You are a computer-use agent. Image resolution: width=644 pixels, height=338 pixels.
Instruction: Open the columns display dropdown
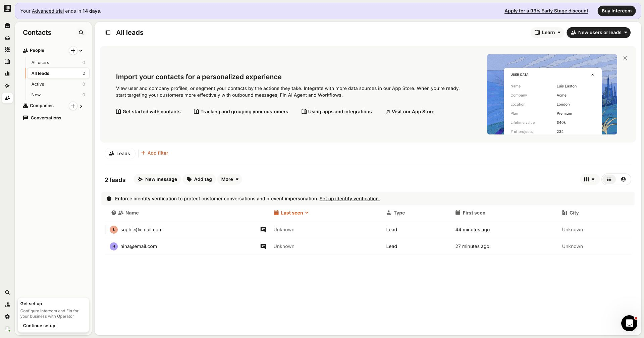[x=589, y=179]
